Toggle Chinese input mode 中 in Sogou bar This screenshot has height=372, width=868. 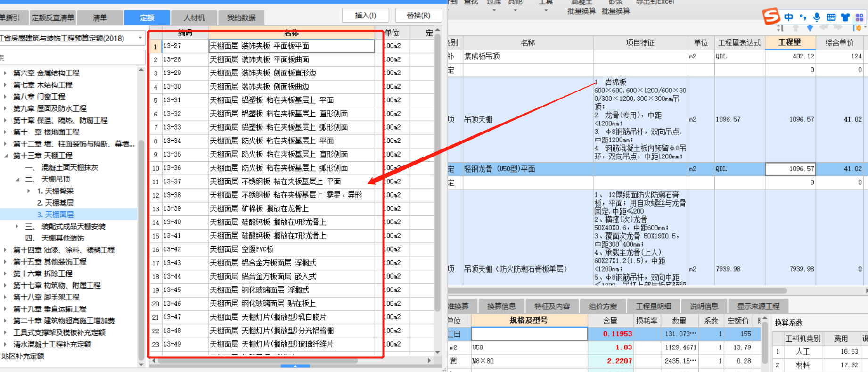(x=789, y=17)
